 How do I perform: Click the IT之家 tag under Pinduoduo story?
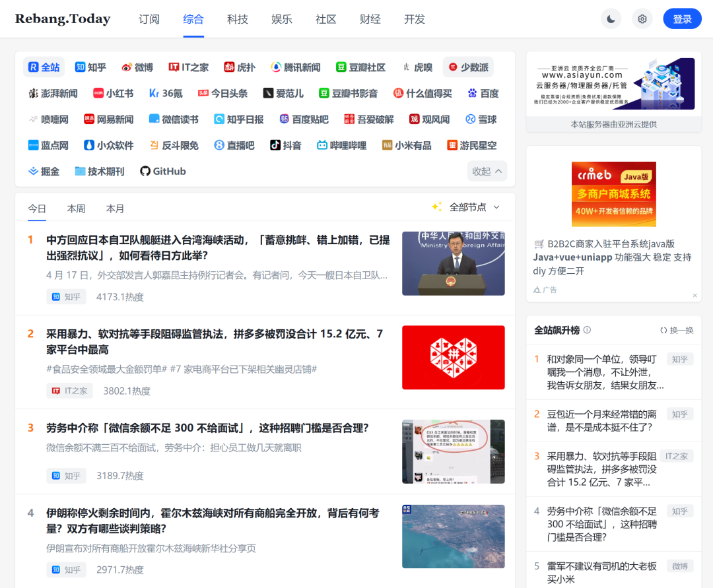pyautogui.click(x=69, y=391)
